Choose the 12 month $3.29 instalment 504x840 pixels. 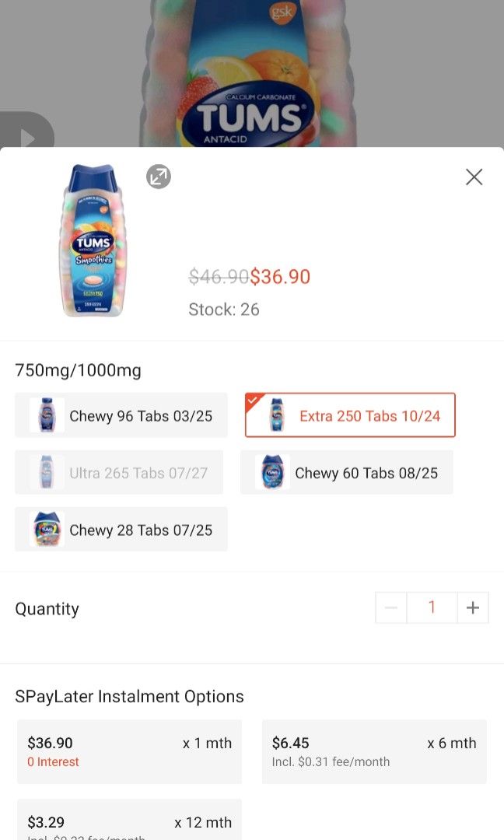pos(129,821)
